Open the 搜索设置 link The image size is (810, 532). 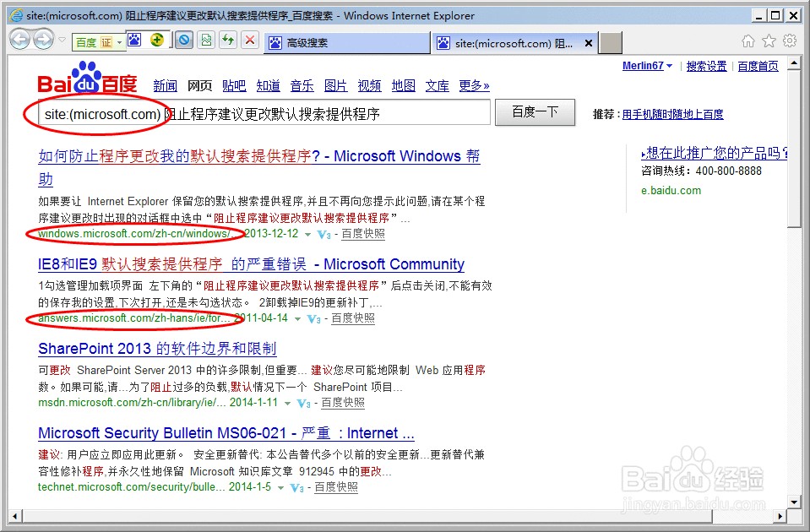(706, 66)
